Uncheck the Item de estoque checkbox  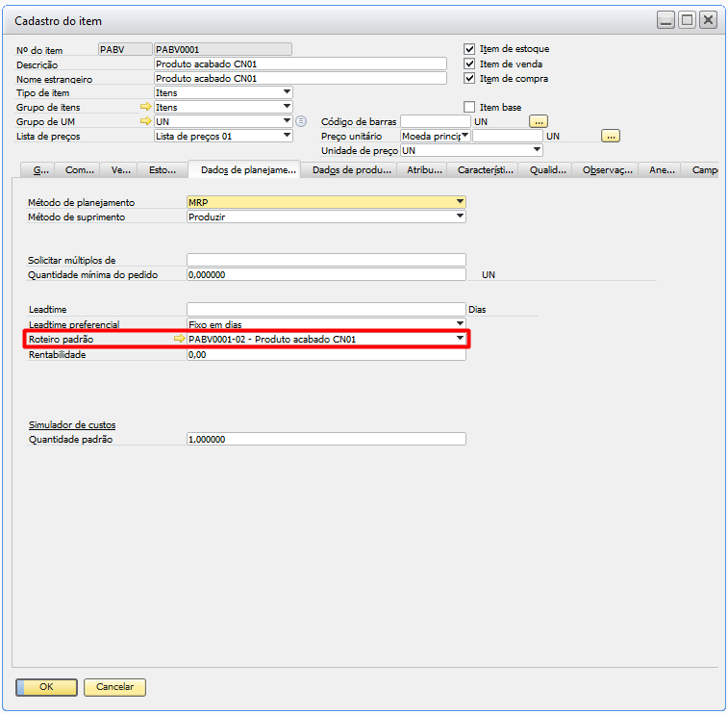469,49
